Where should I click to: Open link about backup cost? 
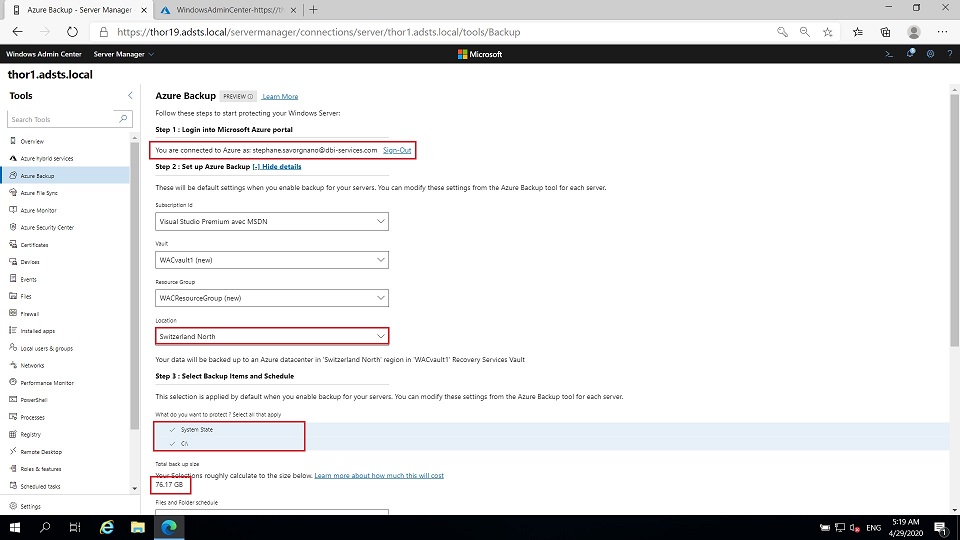click(x=379, y=475)
